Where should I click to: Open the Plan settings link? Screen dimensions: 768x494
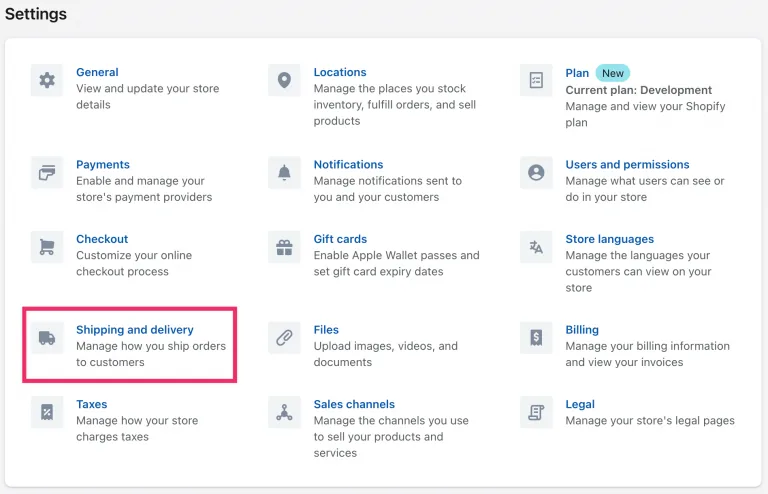pyautogui.click(x=577, y=73)
